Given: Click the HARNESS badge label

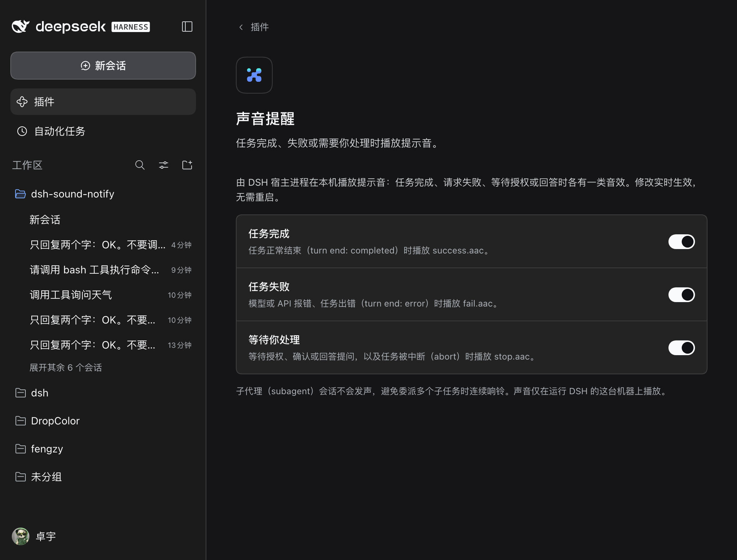Looking at the screenshot, I should (x=131, y=27).
